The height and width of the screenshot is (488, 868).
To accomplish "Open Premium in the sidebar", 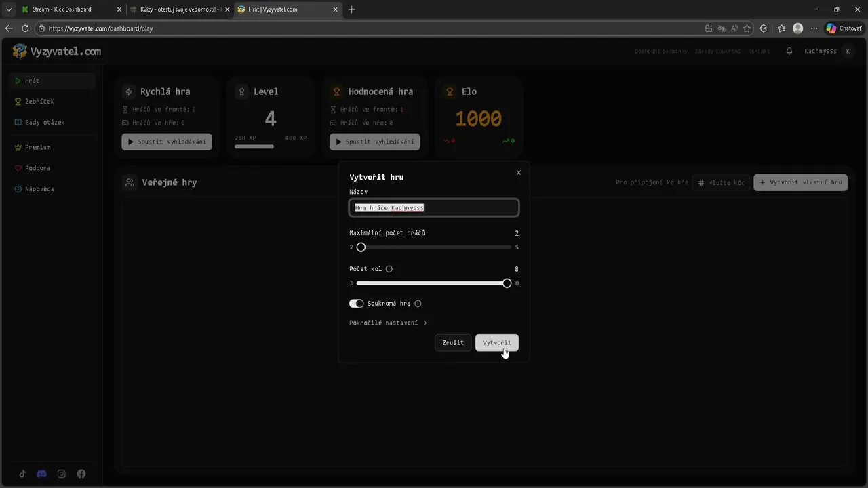I will [52, 147].
